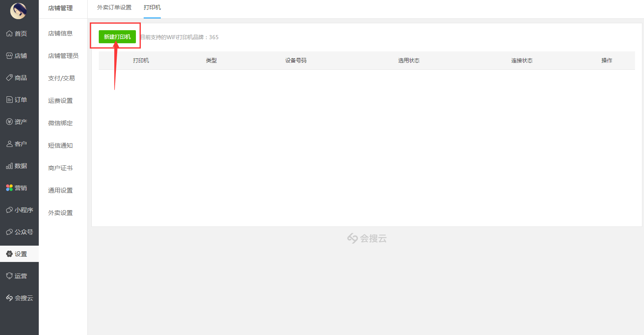Select the 打印机 tab
Screen dimensions: 644x335
[x=152, y=8]
